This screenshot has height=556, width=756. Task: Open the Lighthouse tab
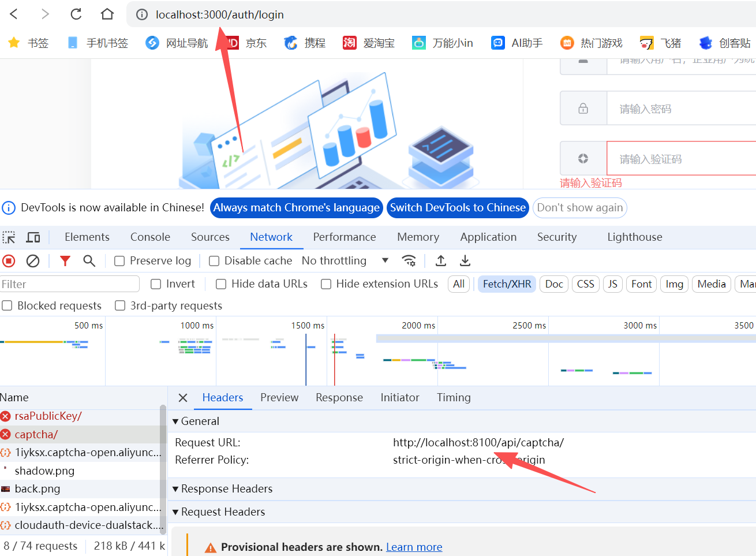pyautogui.click(x=635, y=237)
